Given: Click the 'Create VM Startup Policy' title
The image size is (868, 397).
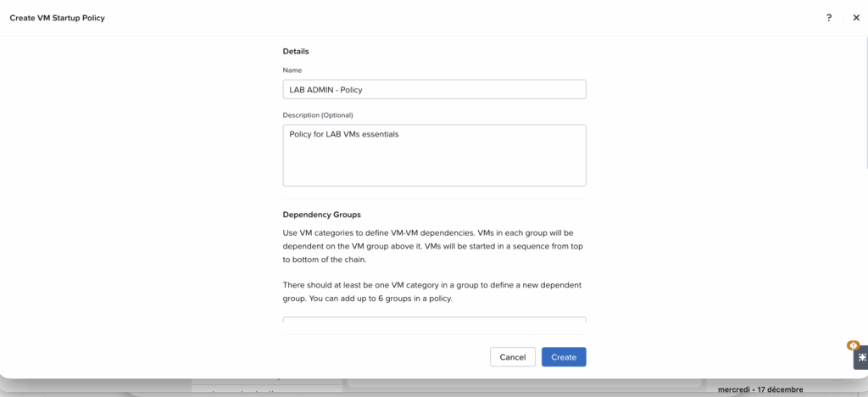Looking at the screenshot, I should [x=58, y=18].
